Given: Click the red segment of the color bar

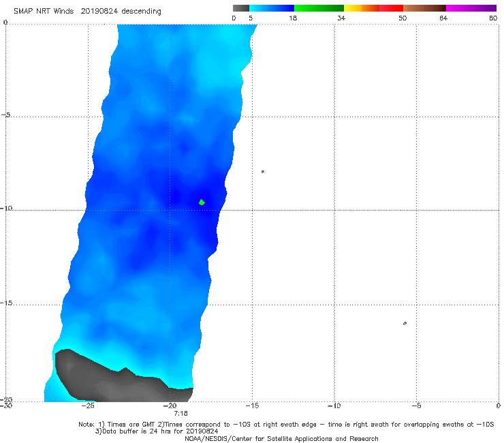Looking at the screenshot, I should (391, 8).
